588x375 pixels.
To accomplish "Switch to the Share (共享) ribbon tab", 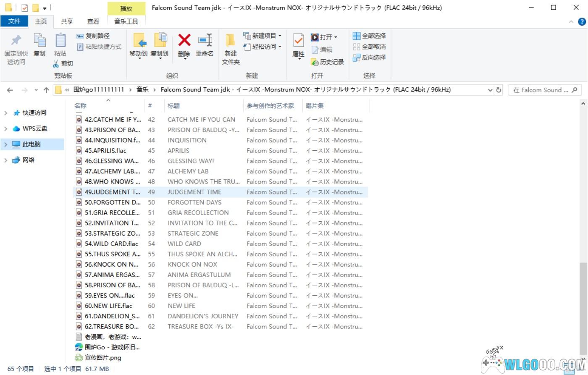I will (x=67, y=21).
